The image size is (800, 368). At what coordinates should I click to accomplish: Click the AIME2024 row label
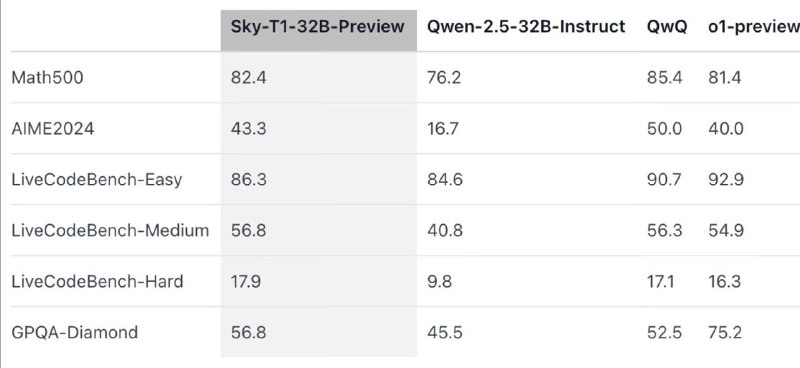point(53,129)
